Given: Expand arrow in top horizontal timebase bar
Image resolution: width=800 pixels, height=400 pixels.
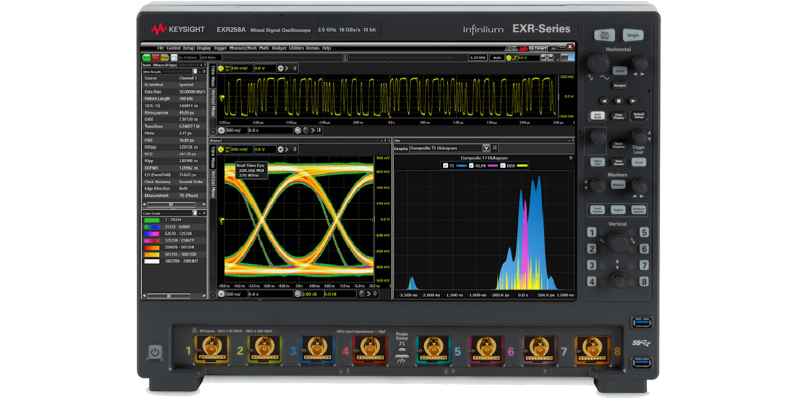Looking at the screenshot, I should click(x=313, y=131).
